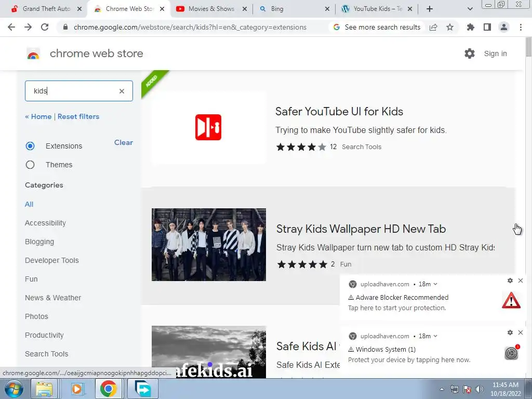Click the page vertical scrollbar thumb
The image size is (532, 399).
tap(528, 47)
